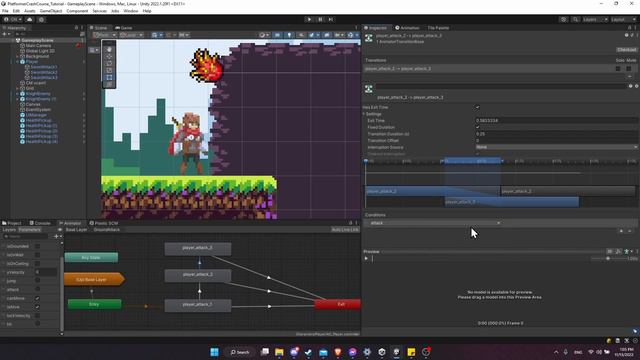This screenshot has height=360, width=640.
Task: Remove transition with the minus button
Action: 629,76
